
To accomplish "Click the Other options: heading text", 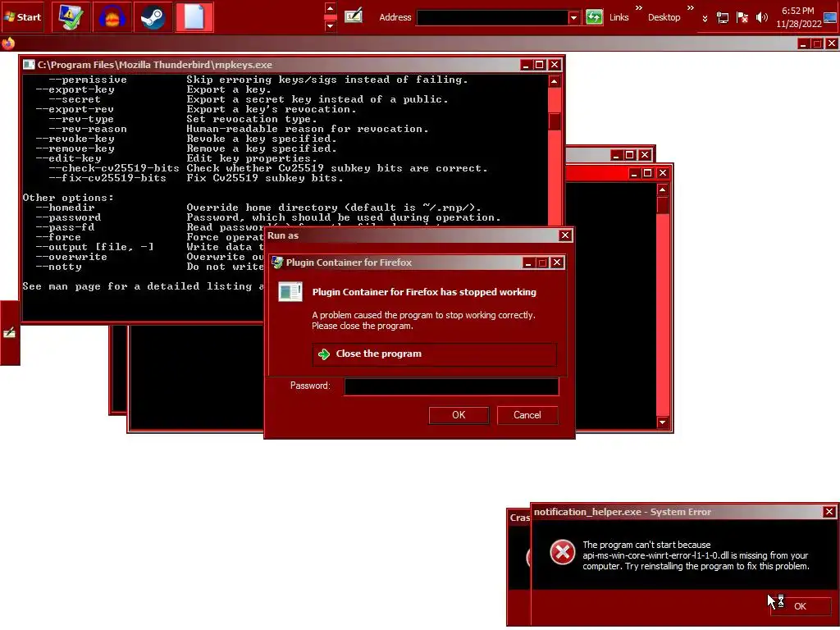I will tap(68, 198).
